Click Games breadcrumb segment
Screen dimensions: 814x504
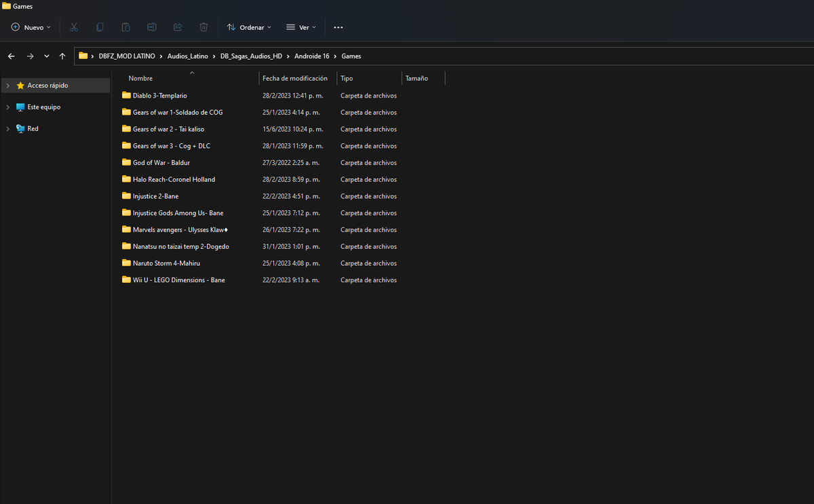[x=351, y=56]
